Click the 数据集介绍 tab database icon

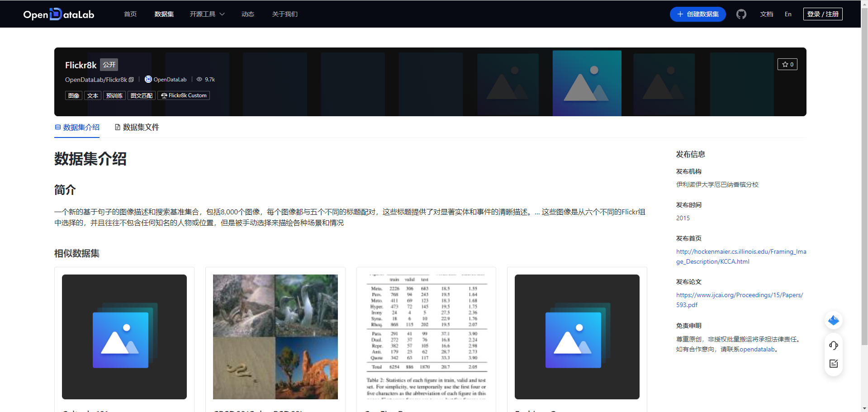coord(58,127)
